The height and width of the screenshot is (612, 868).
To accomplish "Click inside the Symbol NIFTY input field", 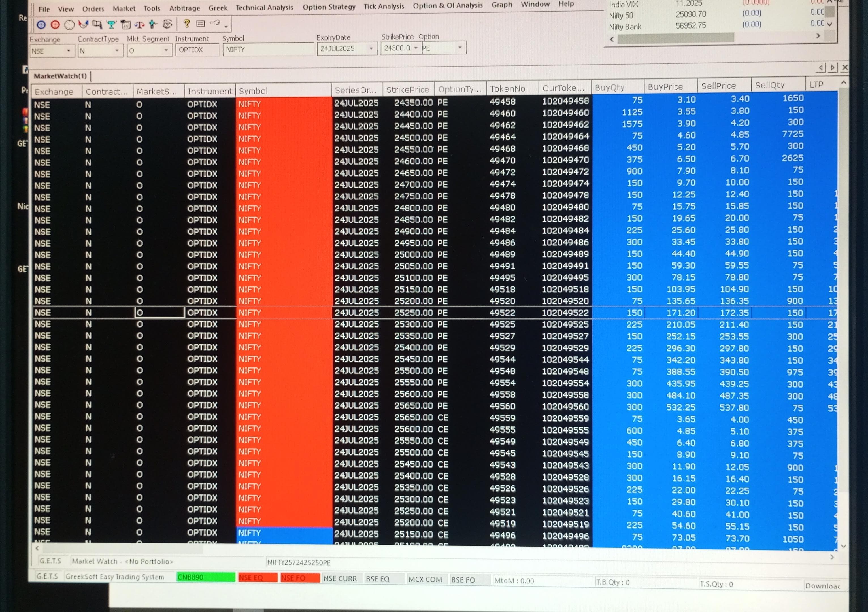I will (268, 50).
